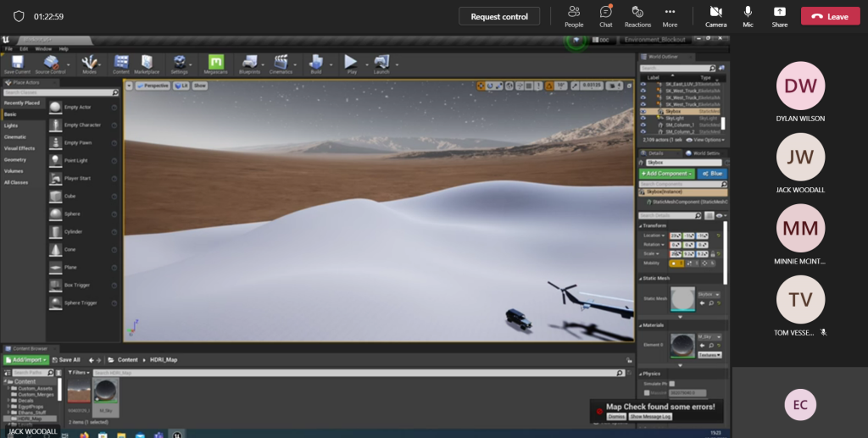868x438 pixels.
Task: Switch to the World Settings tab
Action: [704, 153]
